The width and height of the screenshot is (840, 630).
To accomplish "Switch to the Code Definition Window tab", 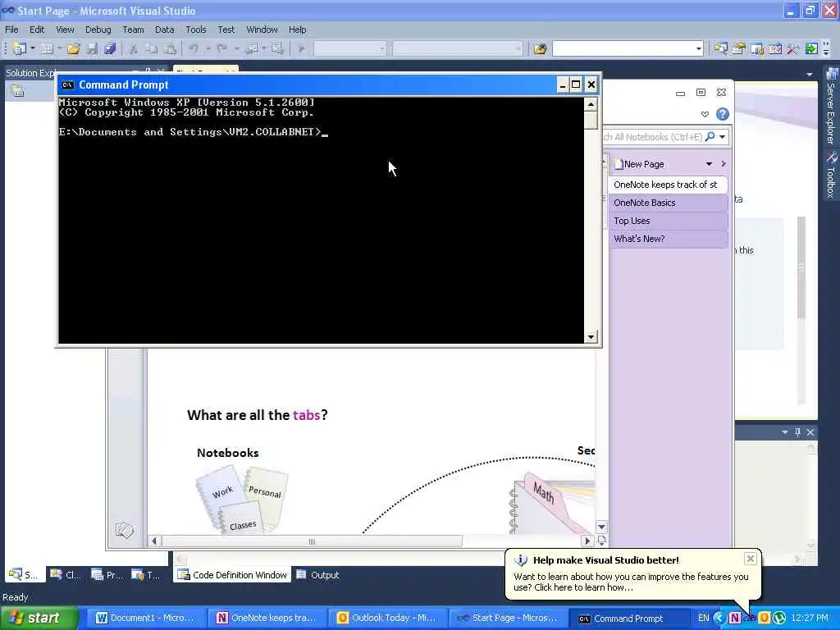I will point(232,575).
